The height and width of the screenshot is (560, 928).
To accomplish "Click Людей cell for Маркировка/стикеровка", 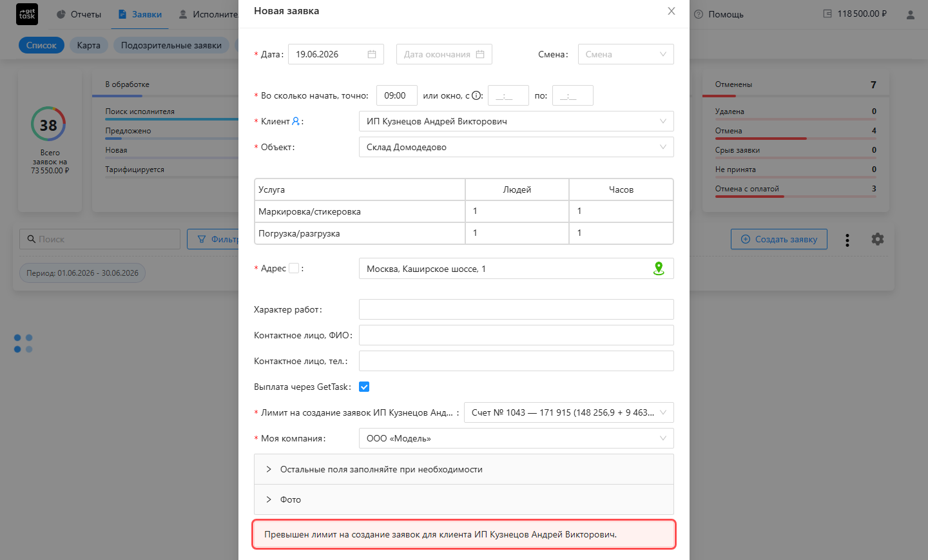I will pyautogui.click(x=517, y=211).
